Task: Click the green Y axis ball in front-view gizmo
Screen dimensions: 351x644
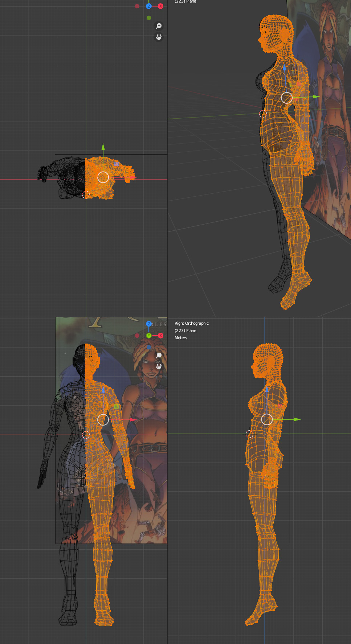Action: 149,336
